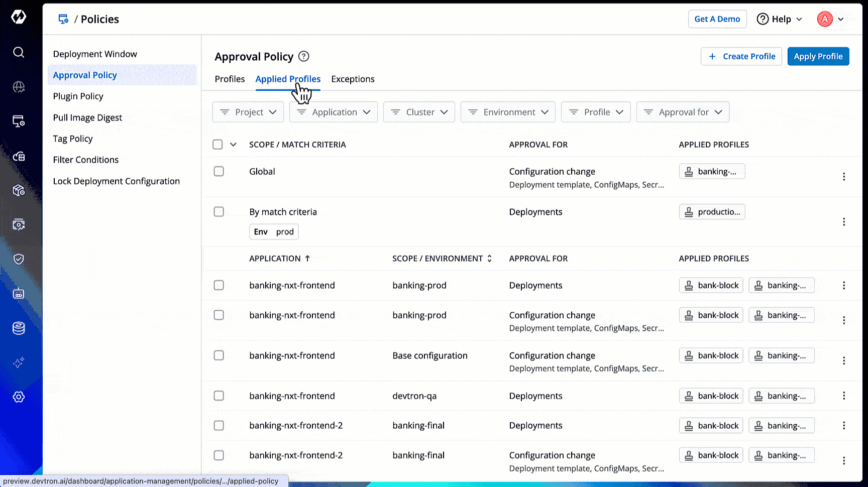Check the Global scope row checkbox
The width and height of the screenshot is (868, 487).
pos(219,171)
